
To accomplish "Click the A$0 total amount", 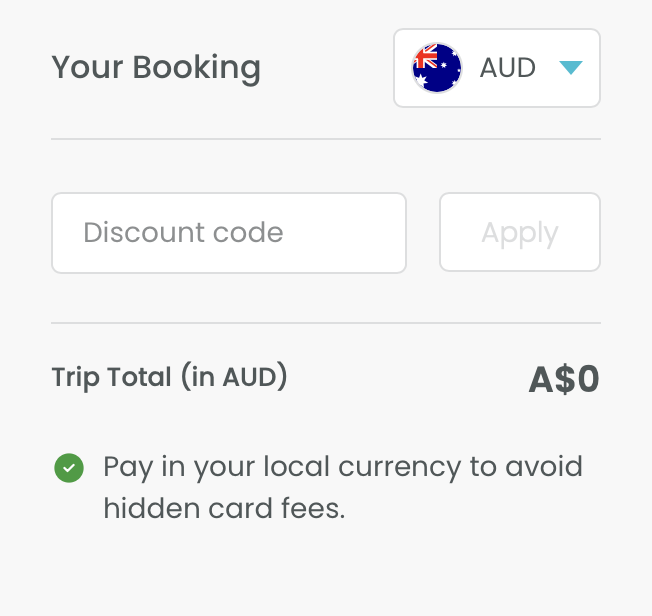I will [x=563, y=380].
